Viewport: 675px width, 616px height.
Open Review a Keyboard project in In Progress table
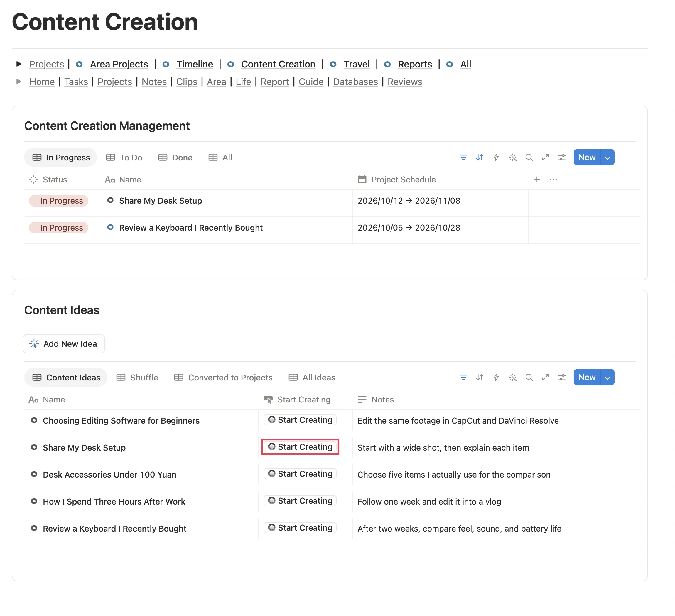pos(190,228)
